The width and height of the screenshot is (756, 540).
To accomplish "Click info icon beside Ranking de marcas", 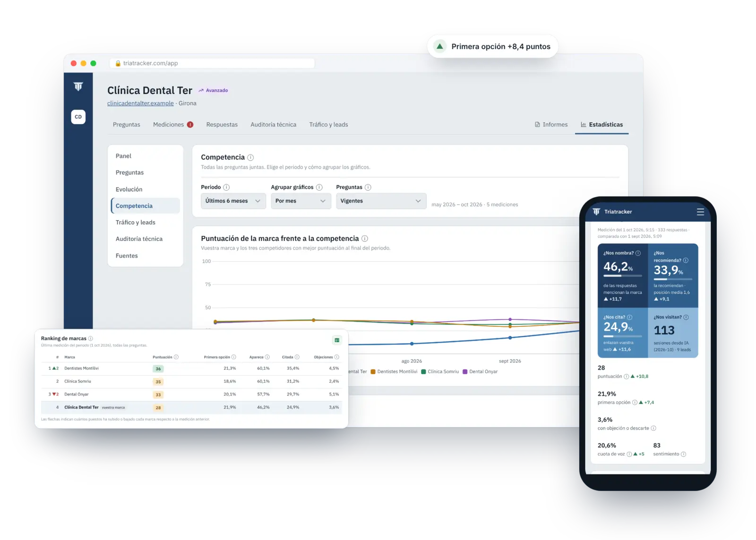I will (91, 338).
